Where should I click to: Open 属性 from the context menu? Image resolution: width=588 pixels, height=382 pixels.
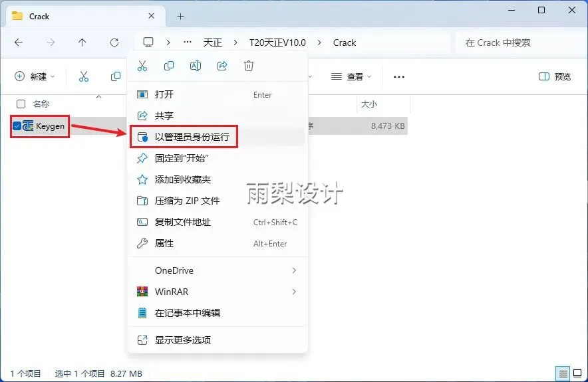coord(218,243)
